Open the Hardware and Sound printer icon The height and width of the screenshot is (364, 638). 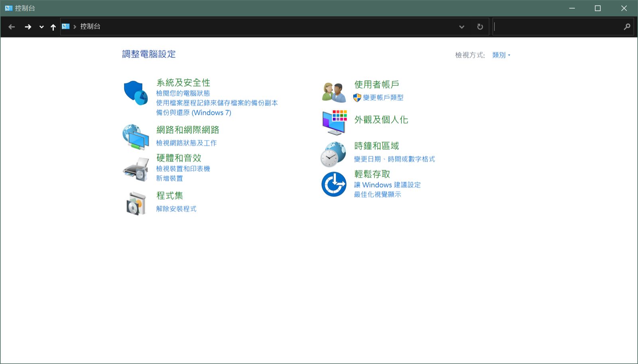coord(136,169)
